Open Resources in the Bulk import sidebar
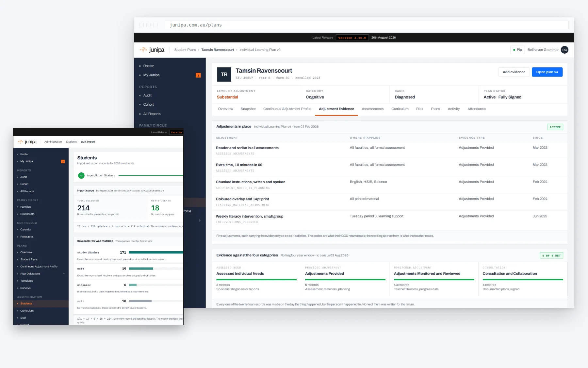Screen dimensions: 588x368 click(x=27, y=237)
